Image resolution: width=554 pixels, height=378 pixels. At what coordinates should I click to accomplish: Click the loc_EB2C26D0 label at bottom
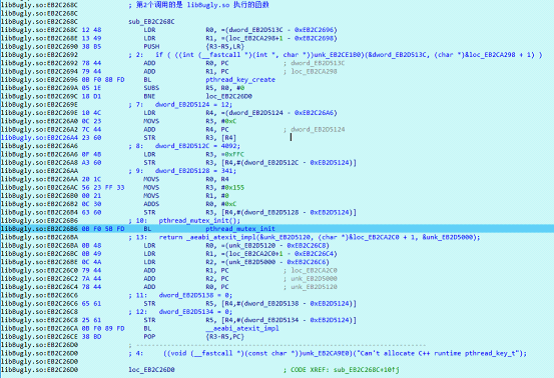152,370
